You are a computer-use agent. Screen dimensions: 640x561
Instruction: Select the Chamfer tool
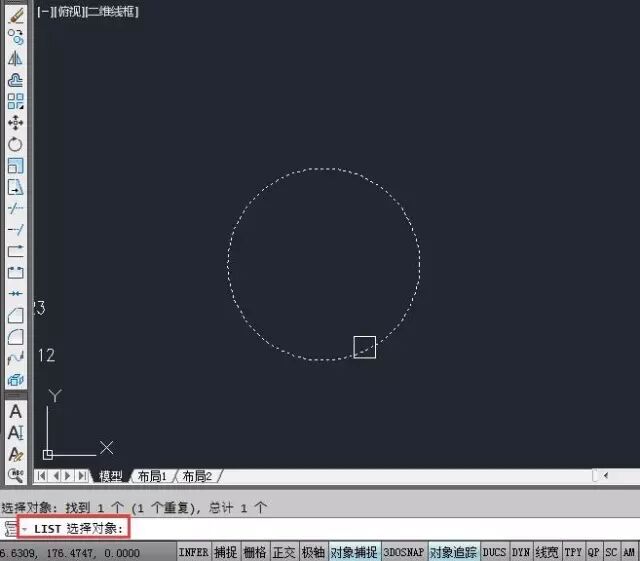(16, 315)
